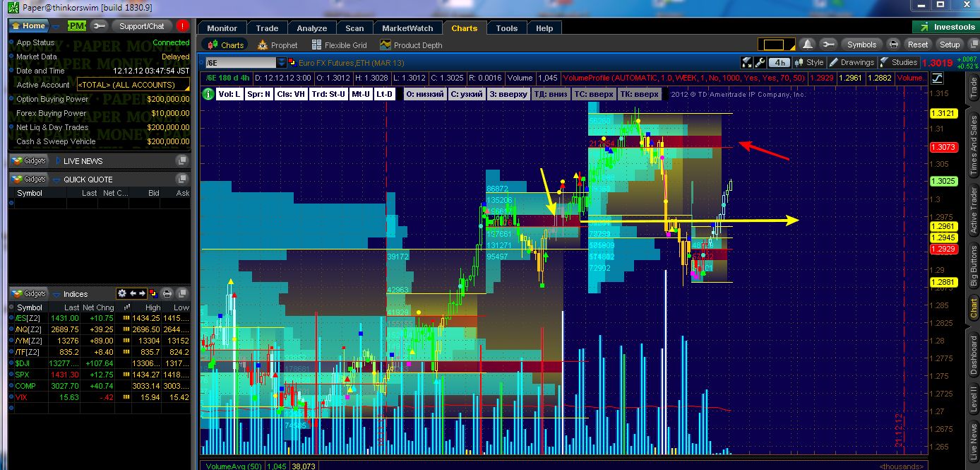
Task: Open the Product Depth sub-tab
Action: [x=411, y=45]
